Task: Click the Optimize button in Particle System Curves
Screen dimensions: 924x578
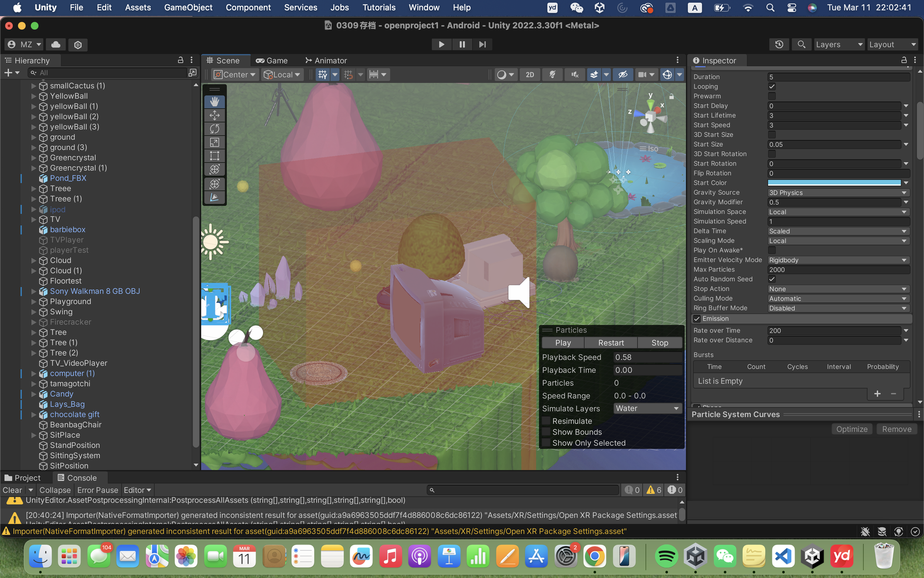Action: [852, 429]
